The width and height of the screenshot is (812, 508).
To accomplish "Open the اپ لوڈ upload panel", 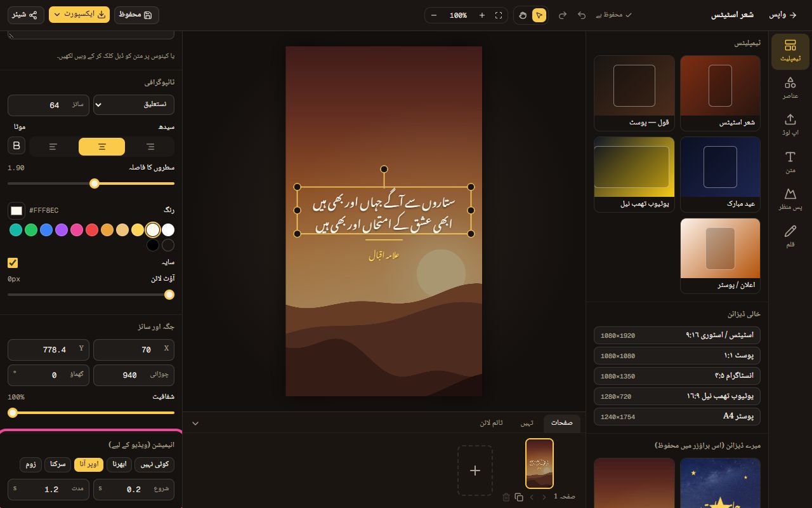I will pos(790,124).
